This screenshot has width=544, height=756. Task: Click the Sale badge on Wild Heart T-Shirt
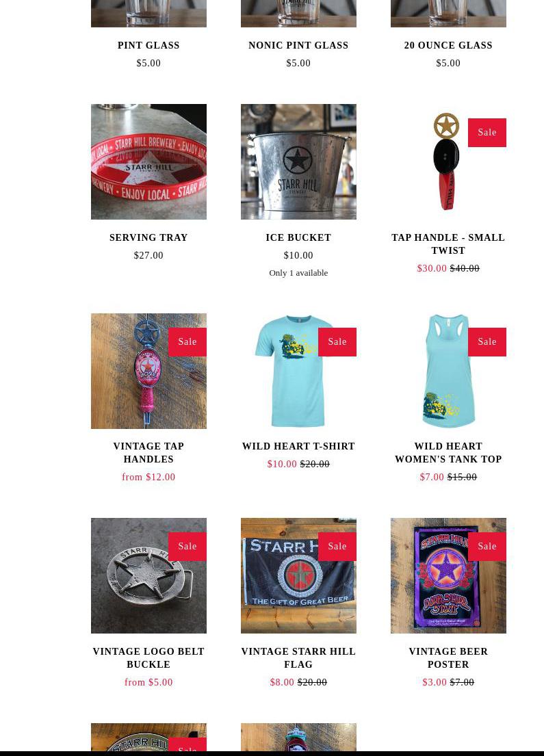pyautogui.click(x=337, y=342)
